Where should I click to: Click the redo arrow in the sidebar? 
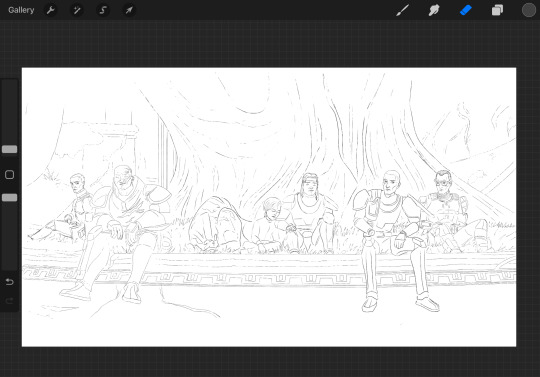click(x=9, y=301)
